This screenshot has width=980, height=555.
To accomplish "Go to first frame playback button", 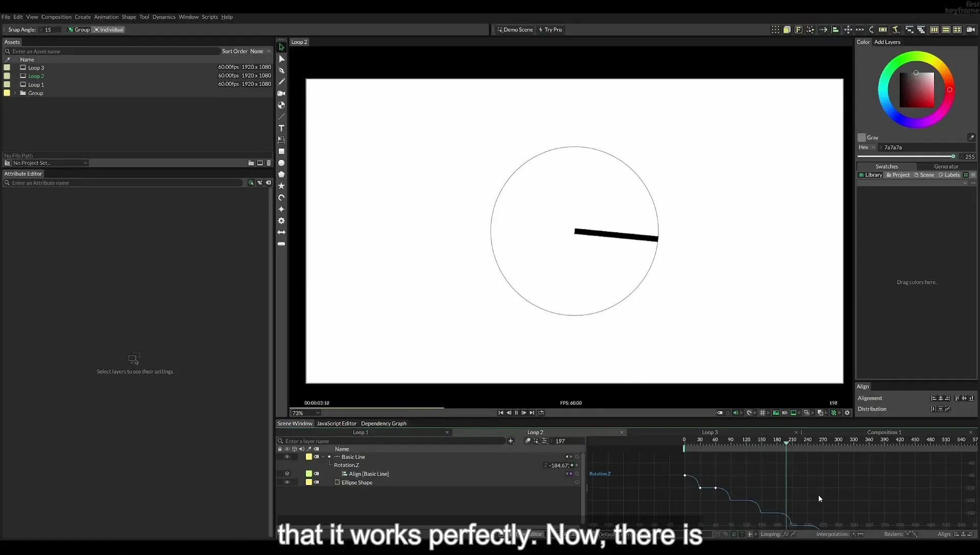I will pyautogui.click(x=501, y=413).
